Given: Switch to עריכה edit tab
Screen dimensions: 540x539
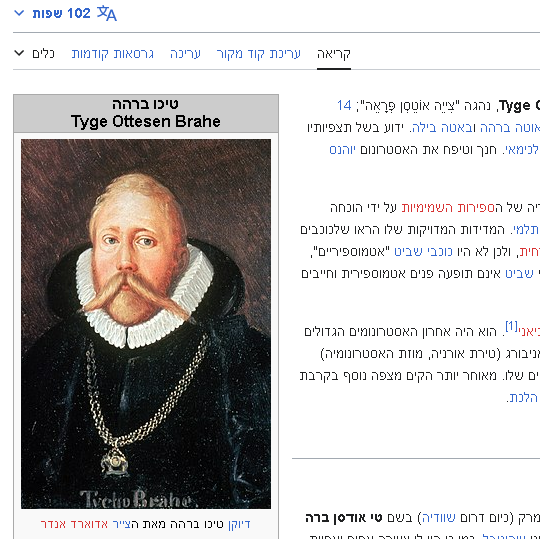Looking at the screenshot, I should [185, 54].
